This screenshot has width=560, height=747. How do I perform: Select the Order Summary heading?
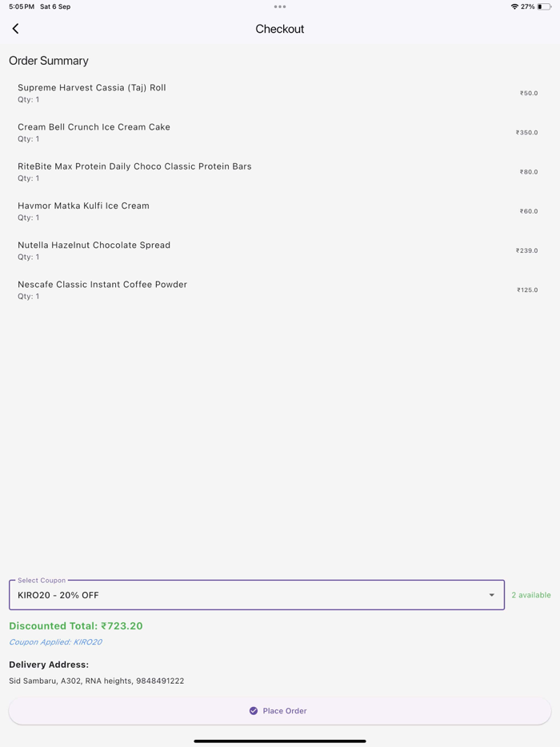coord(48,61)
